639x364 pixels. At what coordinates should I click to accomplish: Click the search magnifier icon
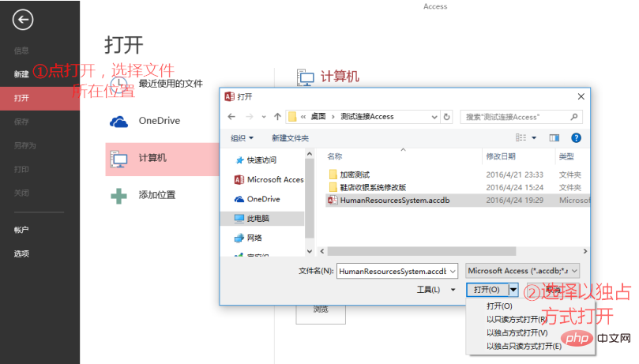coord(574,117)
